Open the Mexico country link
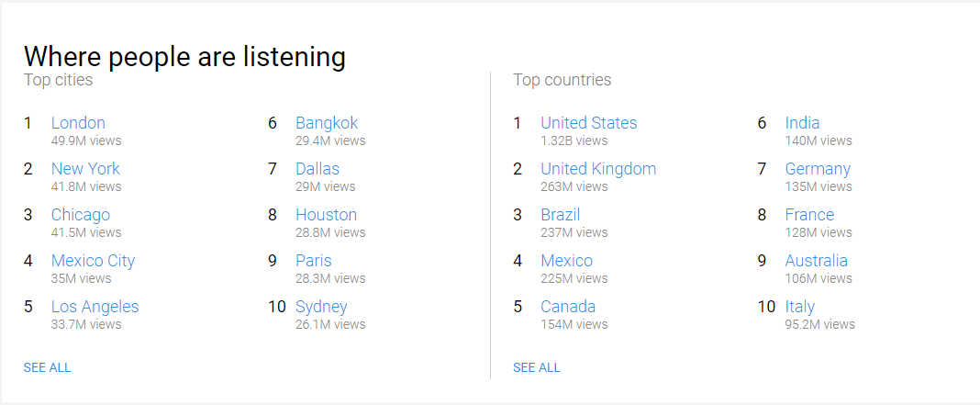This screenshot has width=980, height=405. (x=566, y=261)
